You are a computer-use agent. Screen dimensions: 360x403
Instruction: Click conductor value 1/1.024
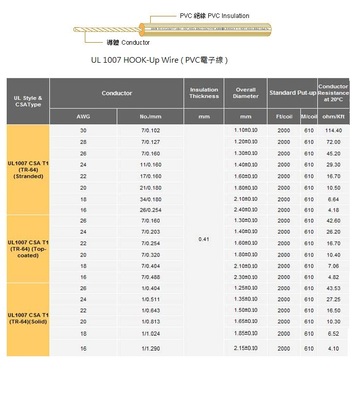coord(151,333)
